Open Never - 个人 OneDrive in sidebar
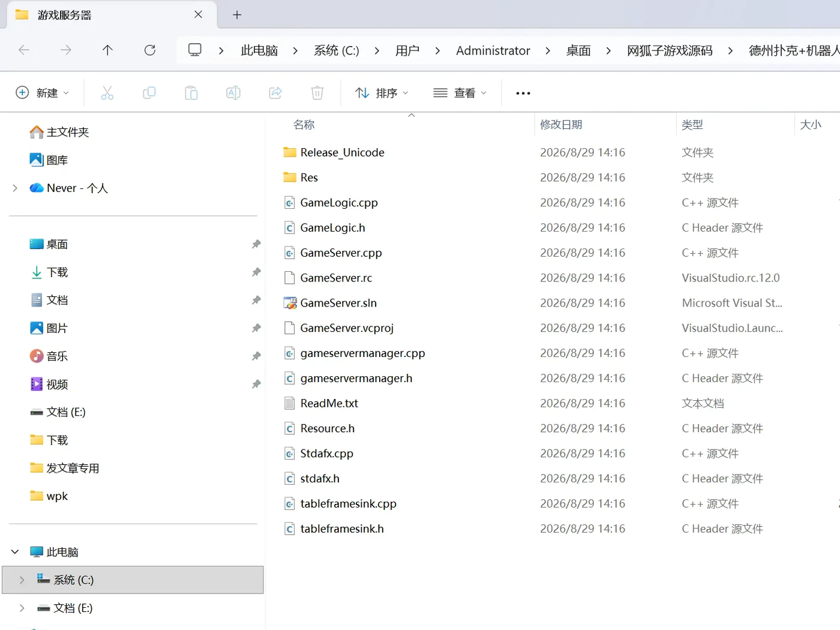Image resolution: width=840 pixels, height=630 pixels. pyautogui.click(x=69, y=188)
